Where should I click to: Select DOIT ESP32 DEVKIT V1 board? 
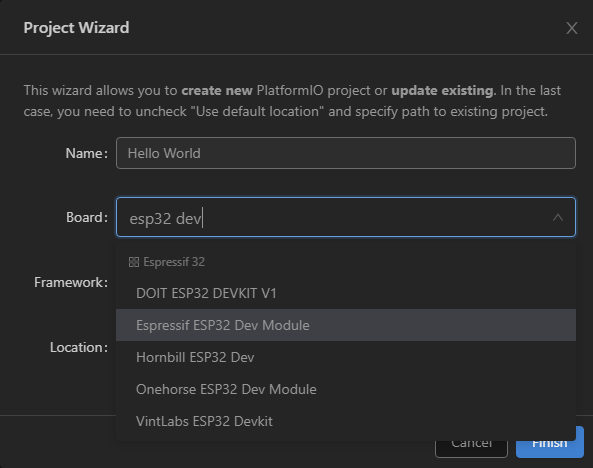pos(346,293)
